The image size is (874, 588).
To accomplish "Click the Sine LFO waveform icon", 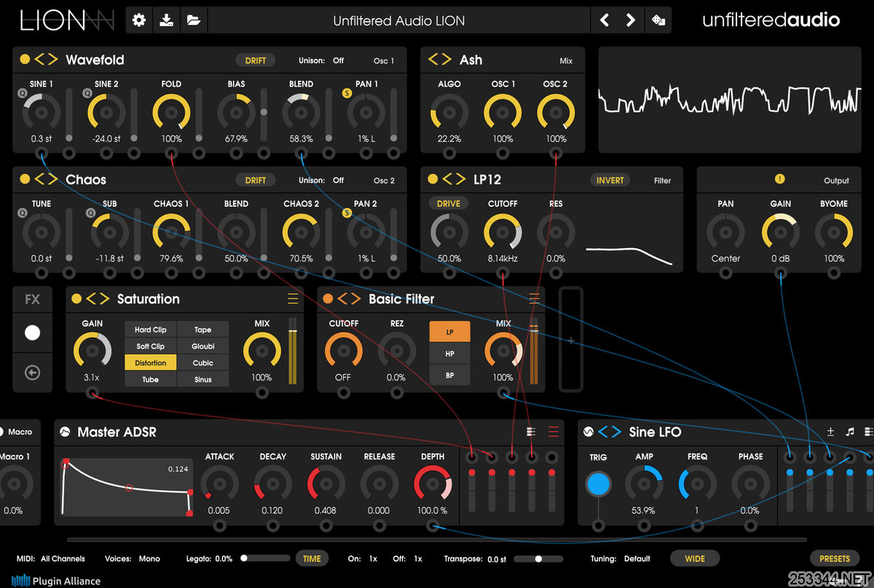I will click(588, 432).
